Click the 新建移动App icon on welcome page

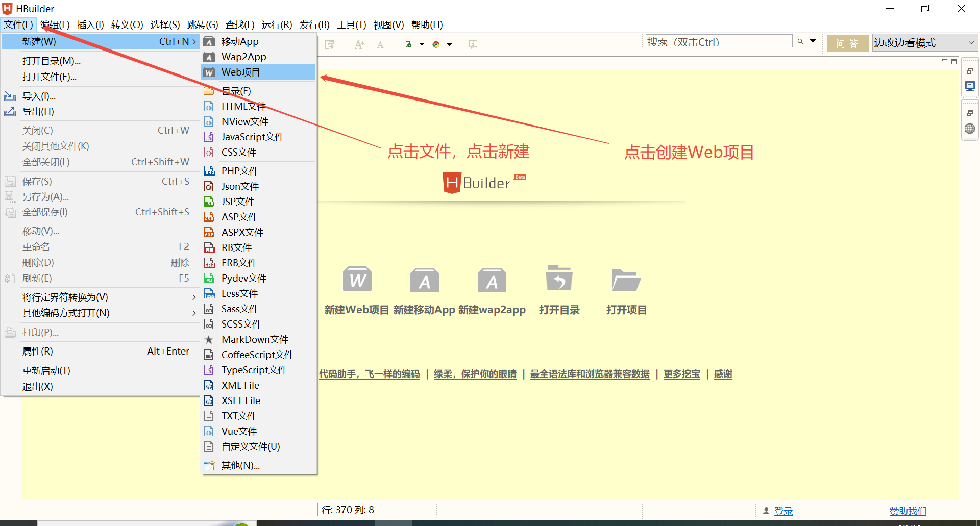[x=424, y=280]
